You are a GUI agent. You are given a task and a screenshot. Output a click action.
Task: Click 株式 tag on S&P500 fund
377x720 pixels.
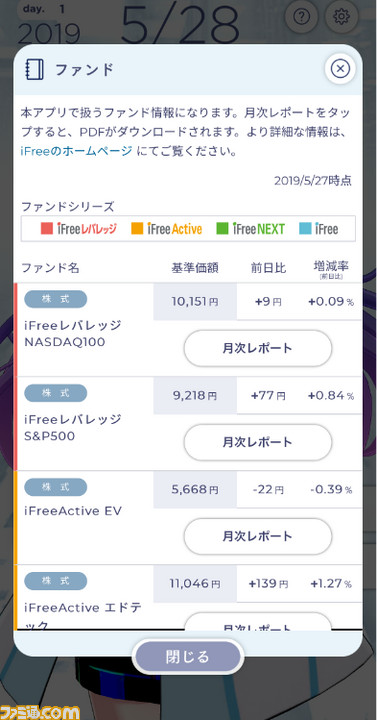pos(56,393)
